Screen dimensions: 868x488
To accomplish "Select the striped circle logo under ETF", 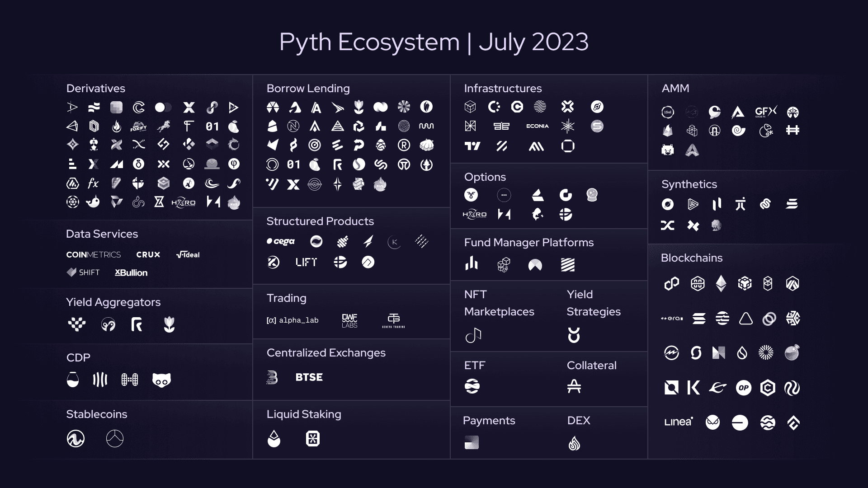I will [x=472, y=386].
